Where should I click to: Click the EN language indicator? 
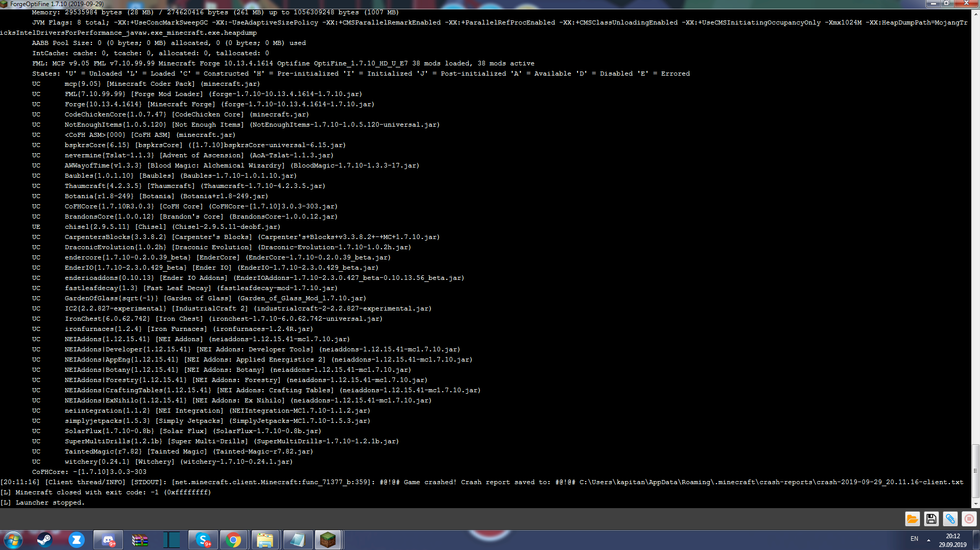point(914,539)
